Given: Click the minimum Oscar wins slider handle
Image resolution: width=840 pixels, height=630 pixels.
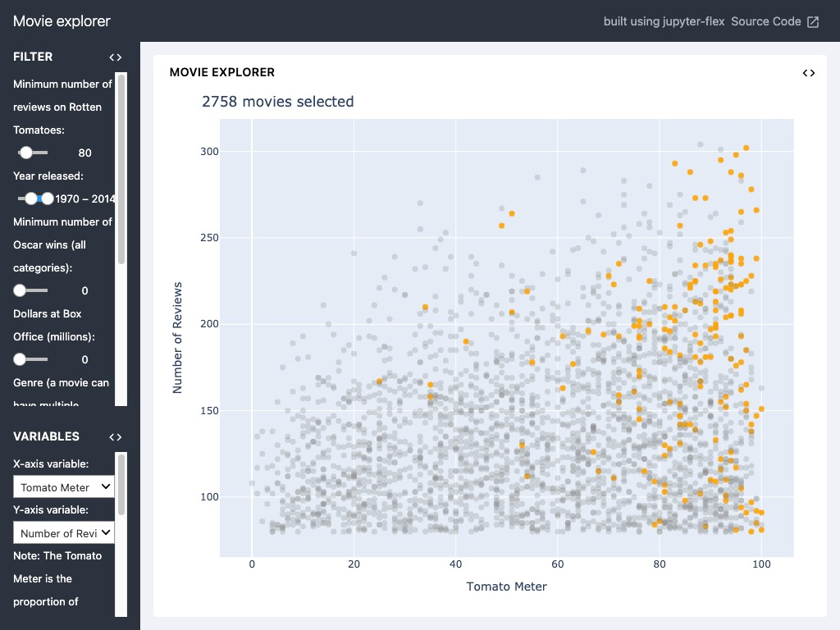Looking at the screenshot, I should 20,290.
